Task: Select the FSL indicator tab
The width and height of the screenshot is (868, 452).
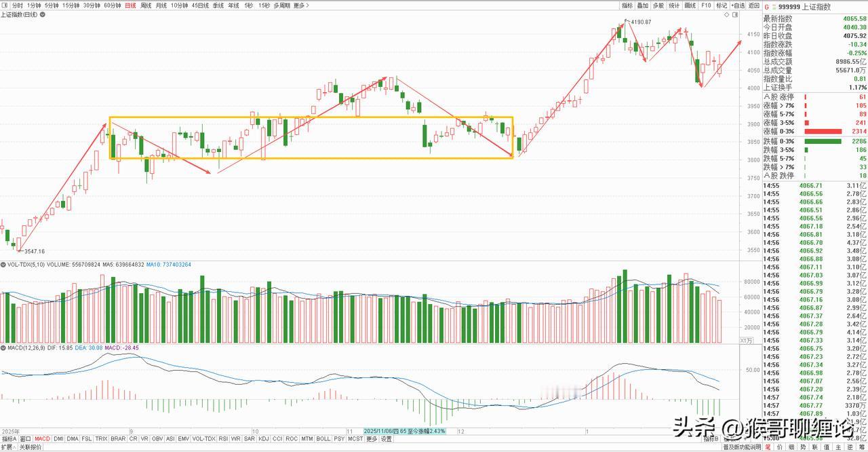Action: click(86, 439)
